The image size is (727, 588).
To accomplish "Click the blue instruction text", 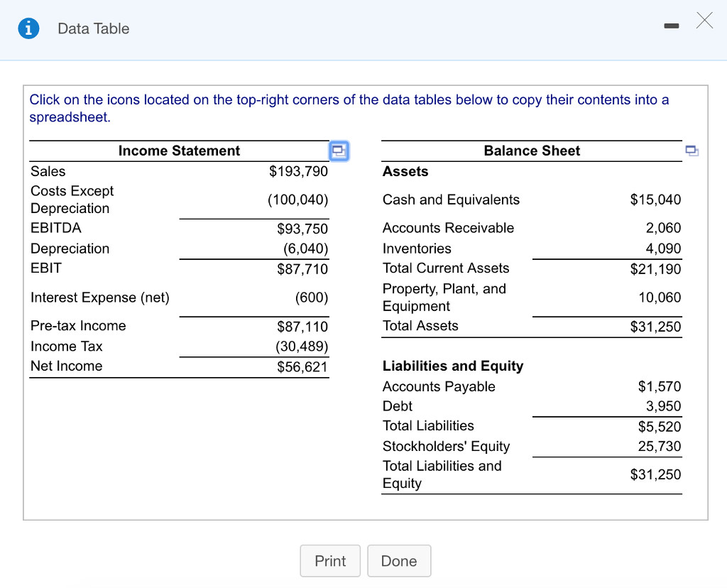I will 349,108.
